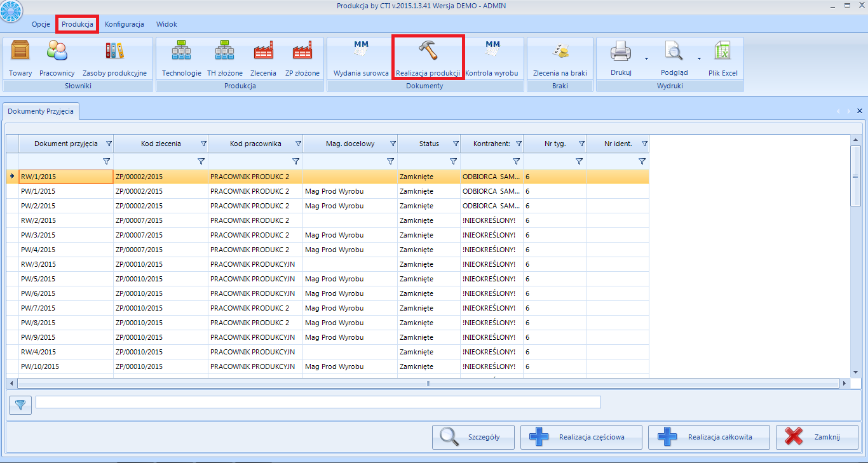Image resolution: width=868 pixels, height=463 pixels.
Task: Open filter-row condition for Nr tyg.
Action: point(580,161)
